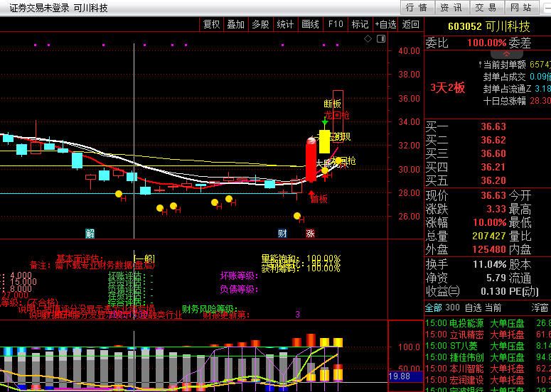Open the 叠加 overlay menu
551x392 pixels.
tap(235, 24)
